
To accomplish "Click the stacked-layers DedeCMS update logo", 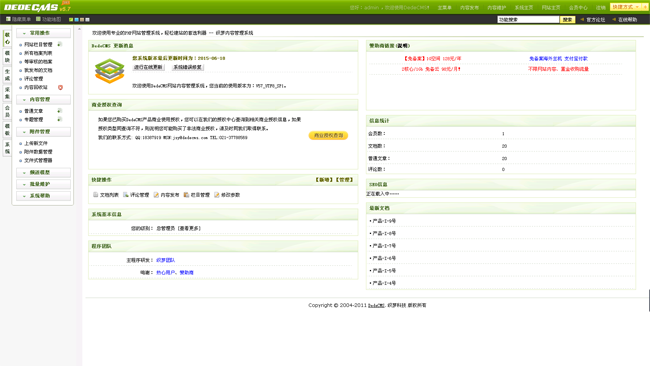I will click(109, 71).
